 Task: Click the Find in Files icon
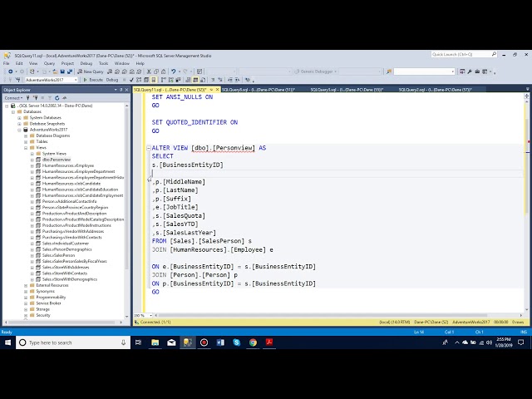coord(389,71)
